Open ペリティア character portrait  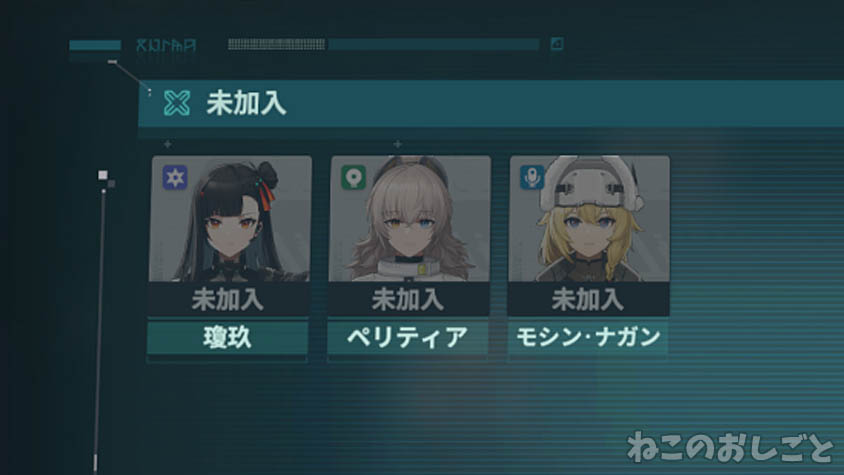pos(409,219)
